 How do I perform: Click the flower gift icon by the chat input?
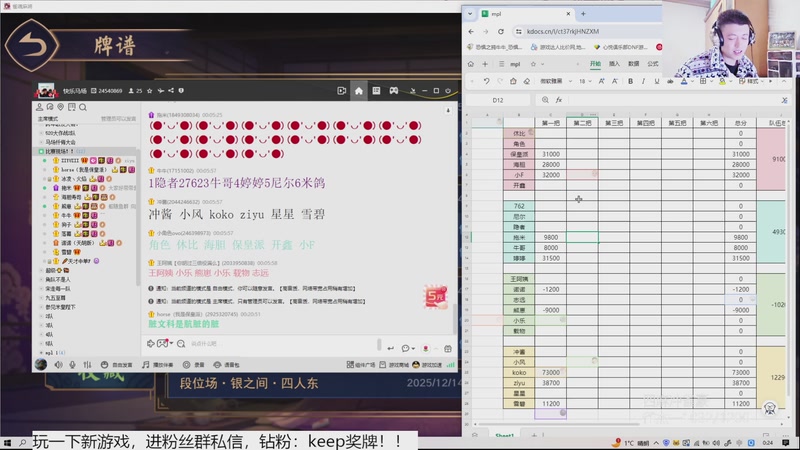(x=426, y=348)
